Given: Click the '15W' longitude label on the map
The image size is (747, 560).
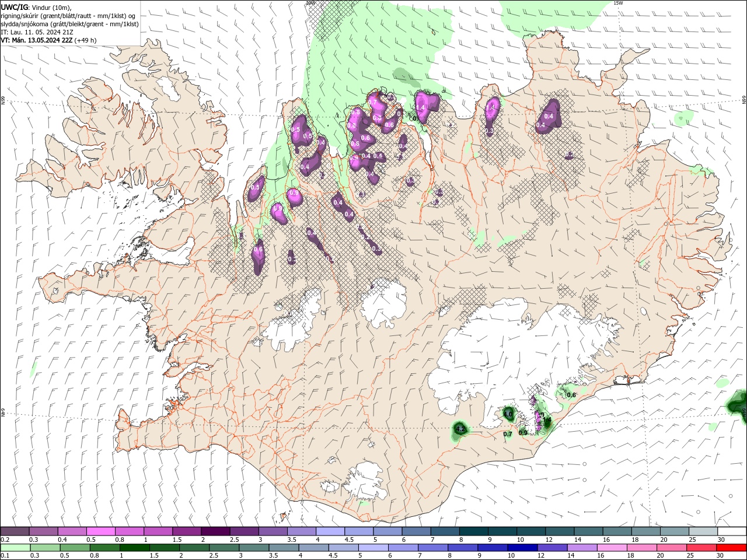Looking at the screenshot, I should [618, 3].
